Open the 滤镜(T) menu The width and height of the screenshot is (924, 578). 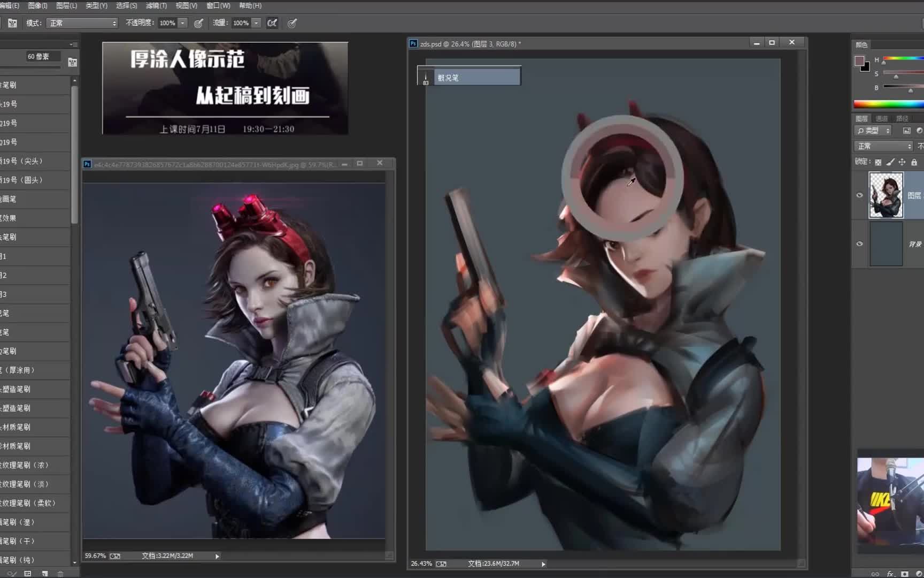[157, 5]
